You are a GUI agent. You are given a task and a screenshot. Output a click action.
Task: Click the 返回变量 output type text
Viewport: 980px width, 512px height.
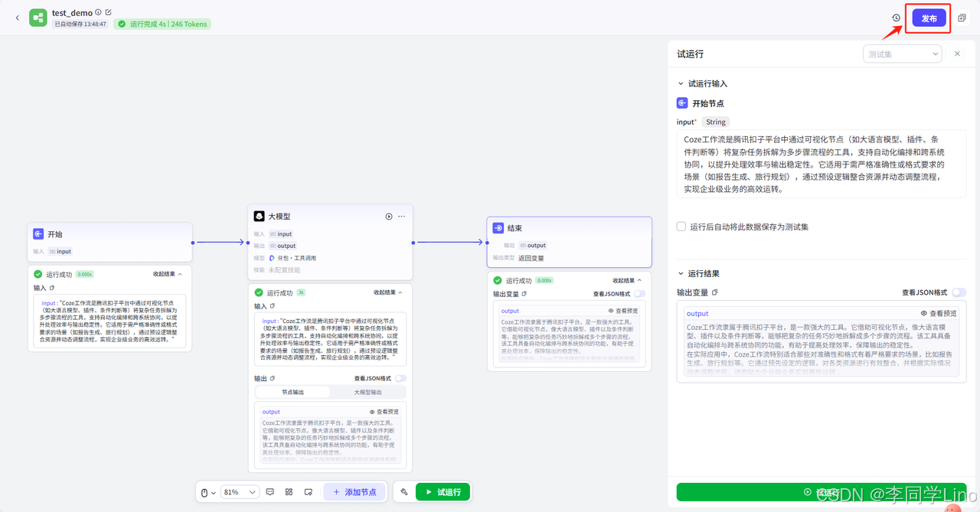click(531, 258)
